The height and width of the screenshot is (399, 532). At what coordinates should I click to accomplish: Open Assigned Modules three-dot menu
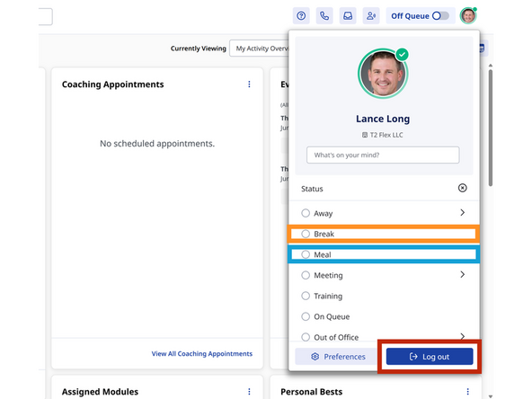pyautogui.click(x=249, y=392)
